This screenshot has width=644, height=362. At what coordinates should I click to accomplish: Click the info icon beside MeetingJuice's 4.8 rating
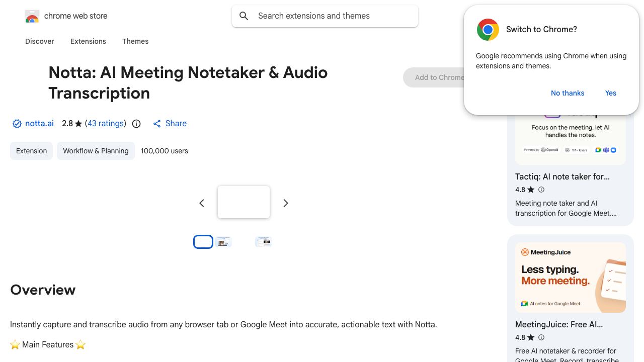(541, 337)
